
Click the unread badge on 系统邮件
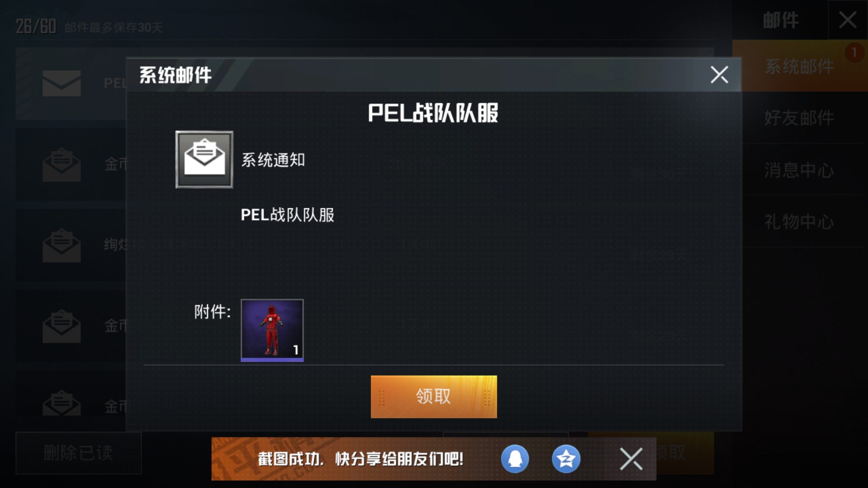[x=854, y=53]
